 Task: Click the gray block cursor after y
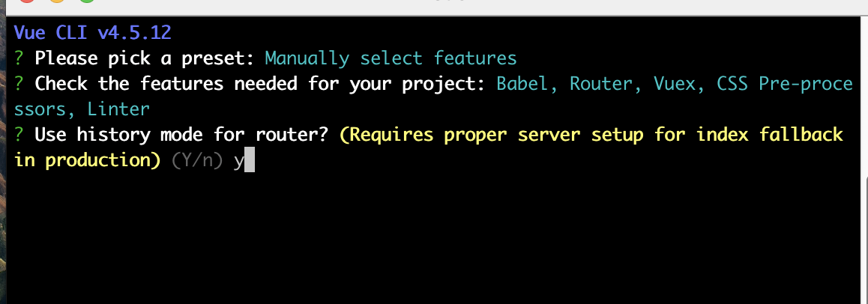pos(249,160)
